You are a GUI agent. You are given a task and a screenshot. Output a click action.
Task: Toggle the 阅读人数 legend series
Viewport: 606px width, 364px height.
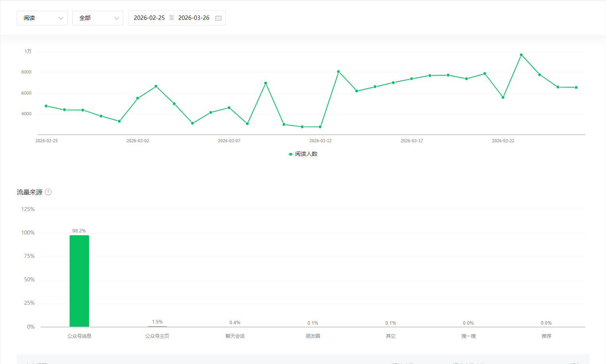click(303, 154)
